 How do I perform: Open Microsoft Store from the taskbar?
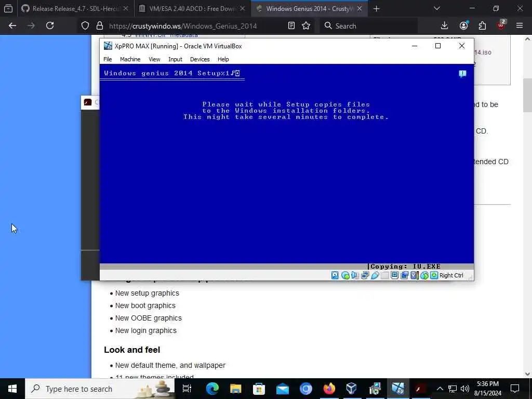coord(259,389)
